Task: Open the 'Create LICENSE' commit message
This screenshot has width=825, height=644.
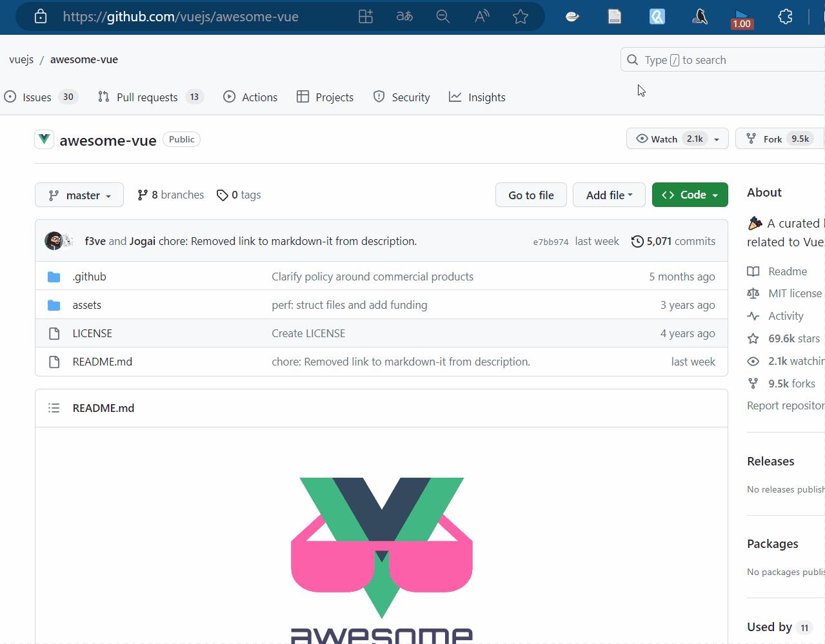Action: tap(308, 333)
